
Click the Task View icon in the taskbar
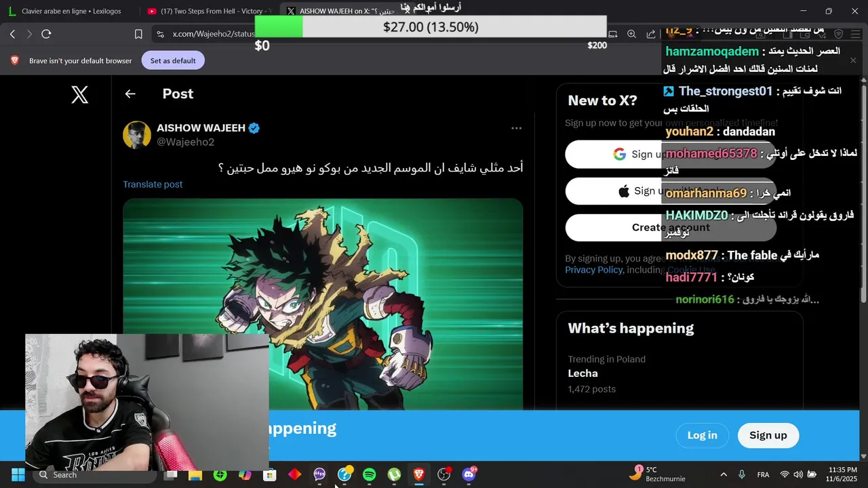pyautogui.click(x=171, y=474)
